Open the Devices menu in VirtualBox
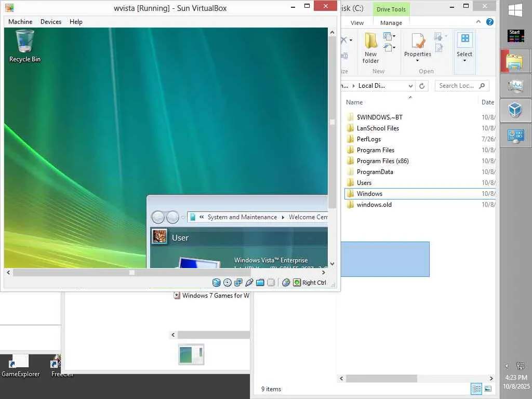The width and height of the screenshot is (532, 399). tap(51, 22)
